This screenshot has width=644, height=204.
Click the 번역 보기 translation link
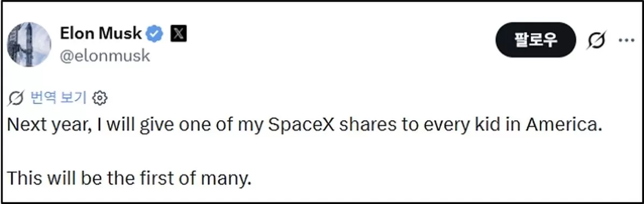(58, 98)
